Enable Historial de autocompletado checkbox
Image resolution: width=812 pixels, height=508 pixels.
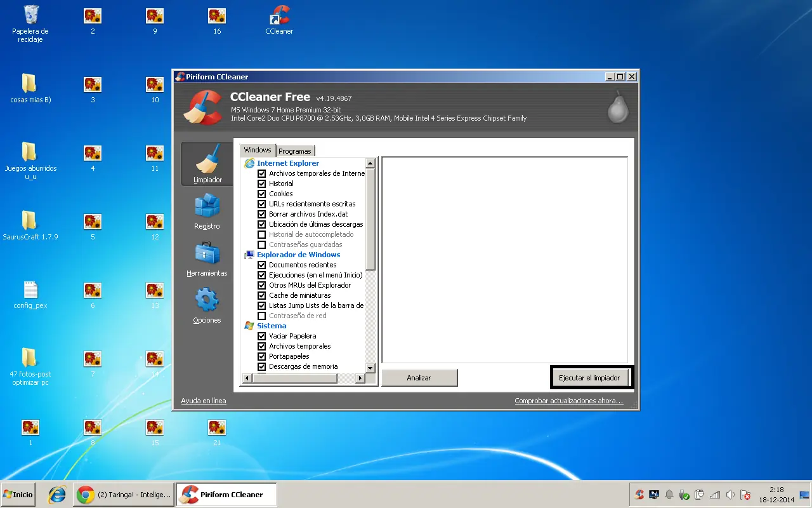click(x=262, y=234)
